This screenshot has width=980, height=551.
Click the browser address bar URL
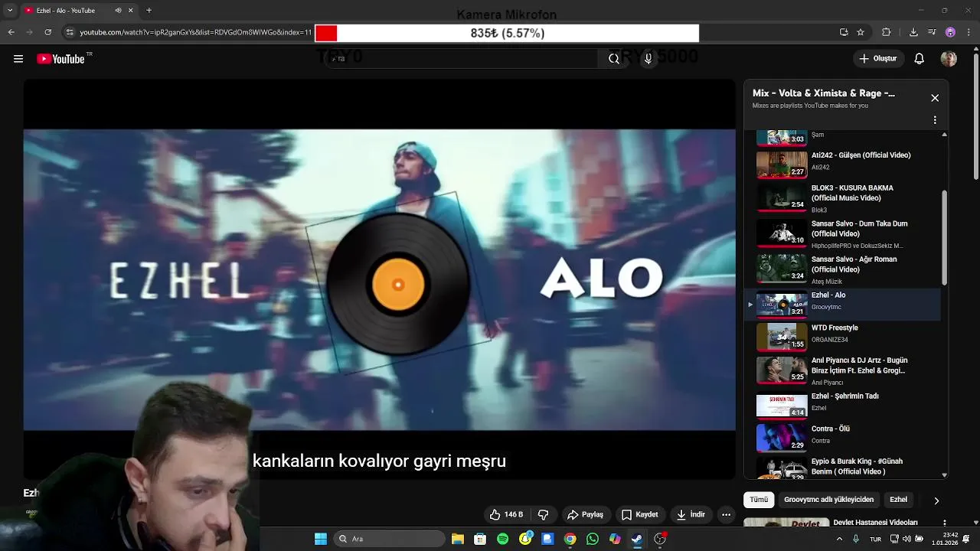pyautogui.click(x=195, y=32)
